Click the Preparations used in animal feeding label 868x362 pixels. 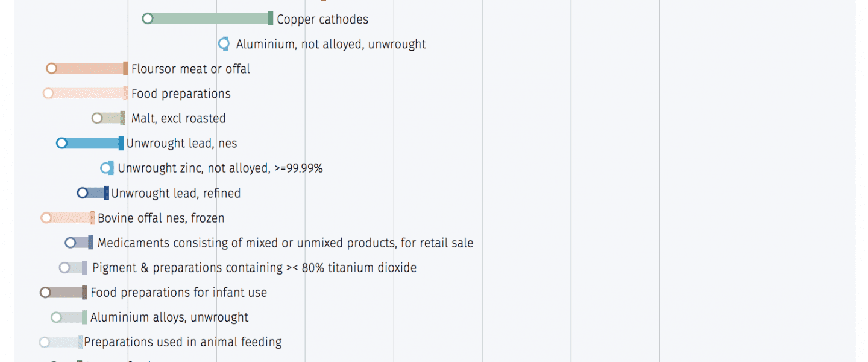click(183, 342)
